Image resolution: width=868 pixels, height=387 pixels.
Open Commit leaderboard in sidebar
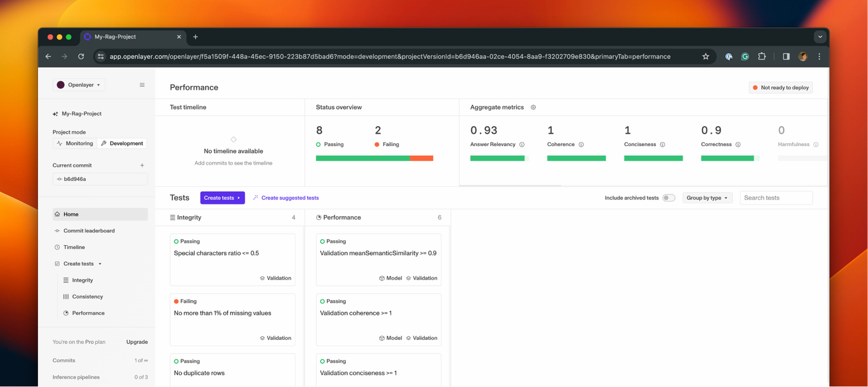[89, 231]
